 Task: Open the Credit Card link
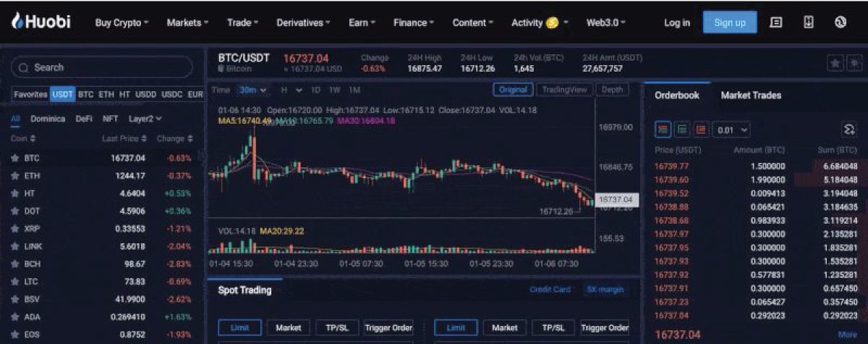pyautogui.click(x=551, y=290)
